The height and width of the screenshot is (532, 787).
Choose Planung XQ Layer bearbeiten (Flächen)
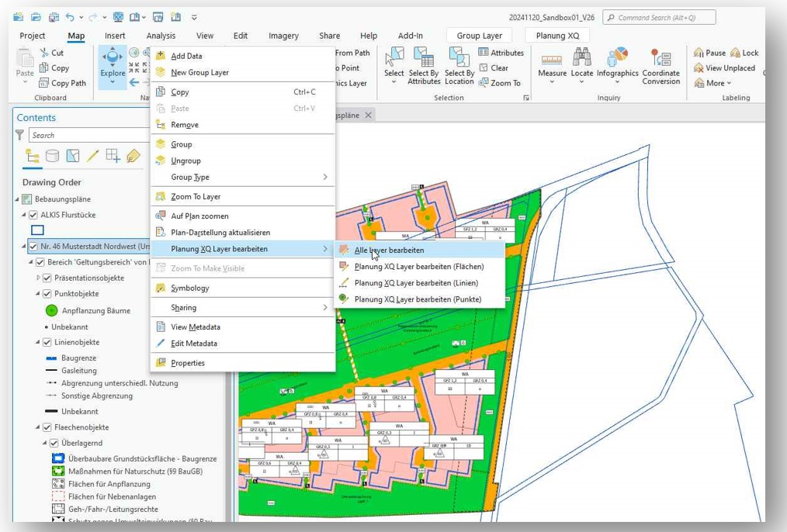coord(420,267)
